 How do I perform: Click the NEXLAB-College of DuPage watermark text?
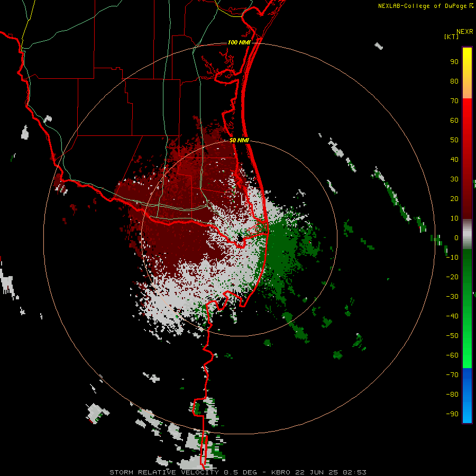(423, 6)
